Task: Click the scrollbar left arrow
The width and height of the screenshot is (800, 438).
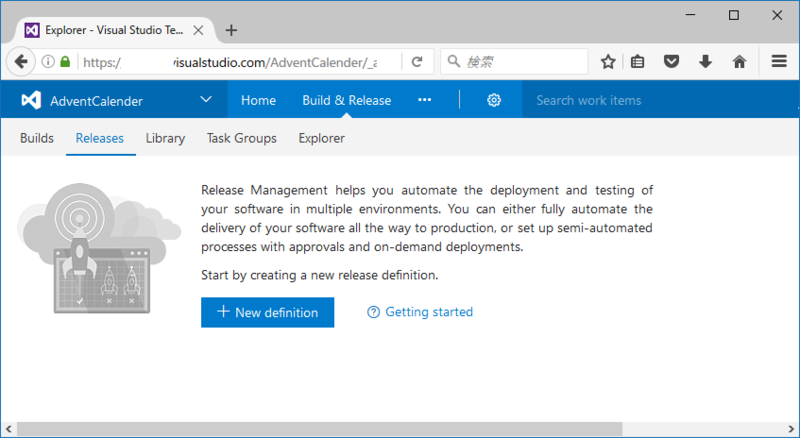Action: click(x=8, y=429)
